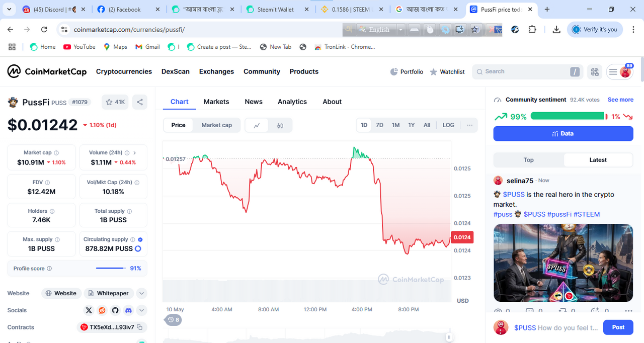Open the GitHub social link
This screenshot has height=343, width=644.
click(x=115, y=310)
